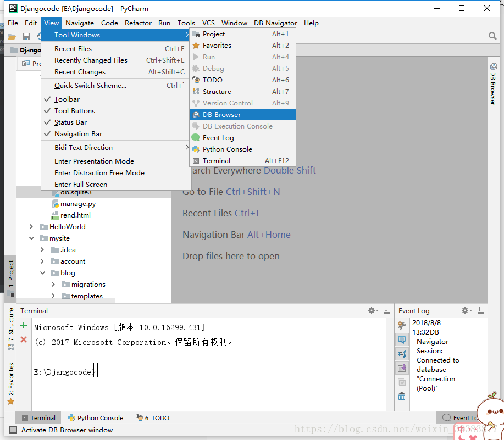Image resolution: width=504 pixels, height=440 pixels.
Task: Open Recently Changed Files entry
Action: tap(116, 60)
